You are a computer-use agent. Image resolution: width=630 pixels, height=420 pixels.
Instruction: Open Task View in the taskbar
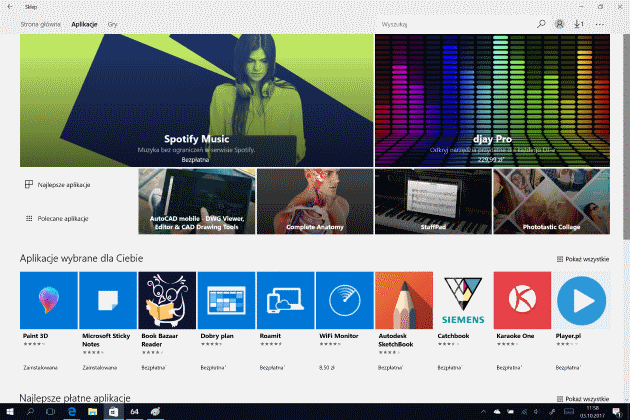coord(51,412)
